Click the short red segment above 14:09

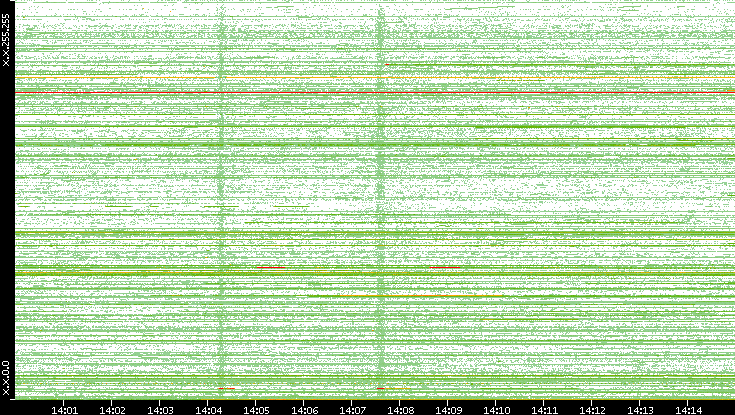click(x=445, y=267)
